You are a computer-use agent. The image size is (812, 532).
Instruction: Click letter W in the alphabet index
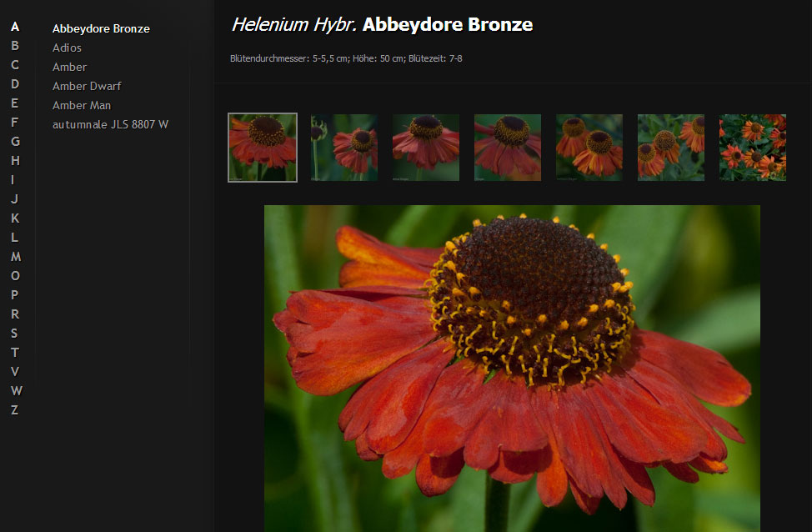[x=17, y=390]
